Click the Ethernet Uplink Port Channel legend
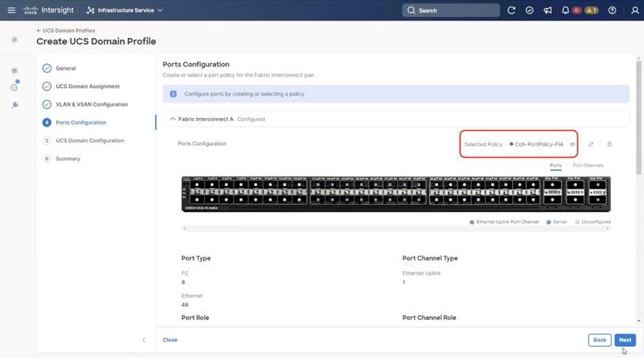The height and width of the screenshot is (358, 644). tap(504, 222)
